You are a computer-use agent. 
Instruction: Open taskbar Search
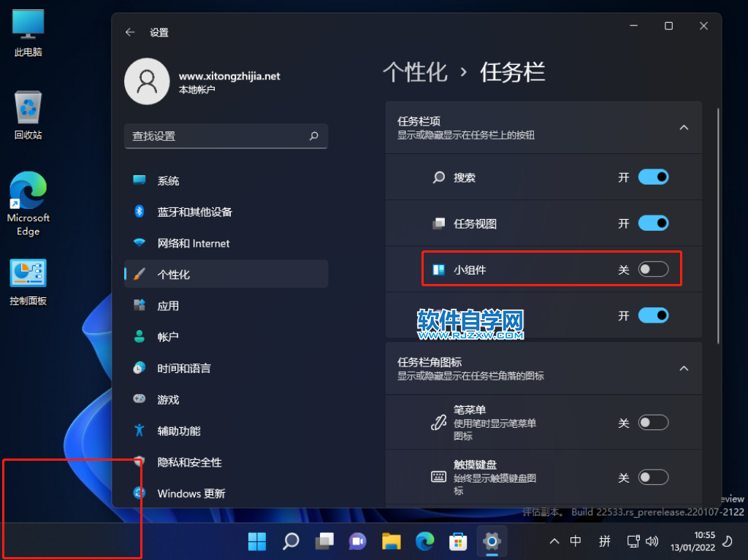point(291,542)
